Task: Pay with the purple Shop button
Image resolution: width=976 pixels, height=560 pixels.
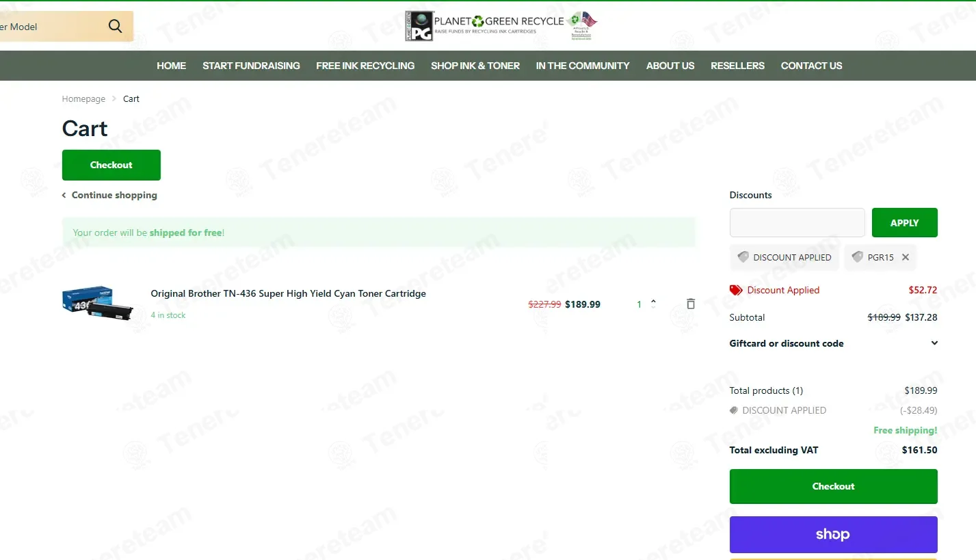Action: [x=834, y=535]
